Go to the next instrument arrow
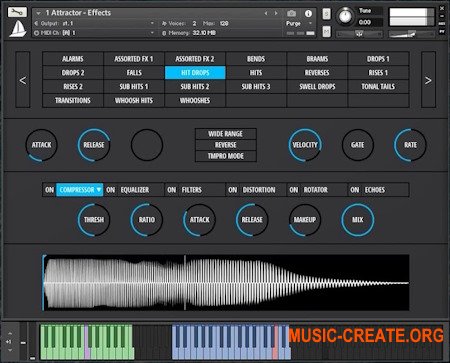This screenshot has height=363, width=450. pyautogui.click(x=276, y=13)
